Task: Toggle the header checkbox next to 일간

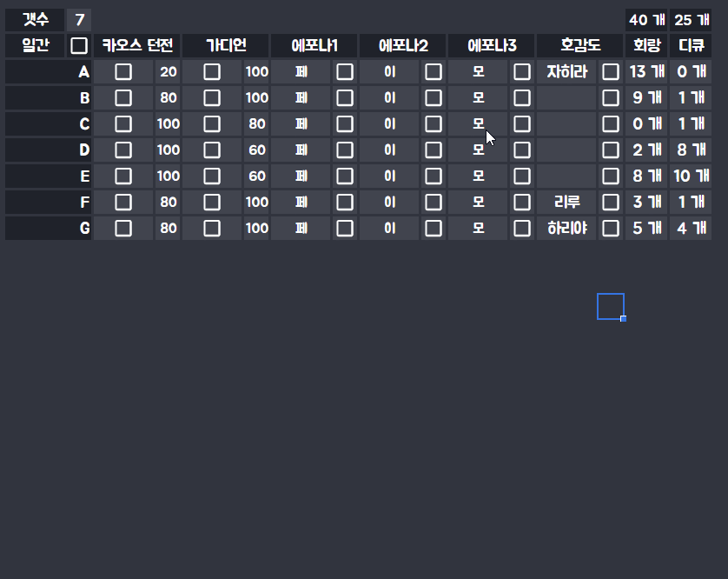Action: (78, 46)
